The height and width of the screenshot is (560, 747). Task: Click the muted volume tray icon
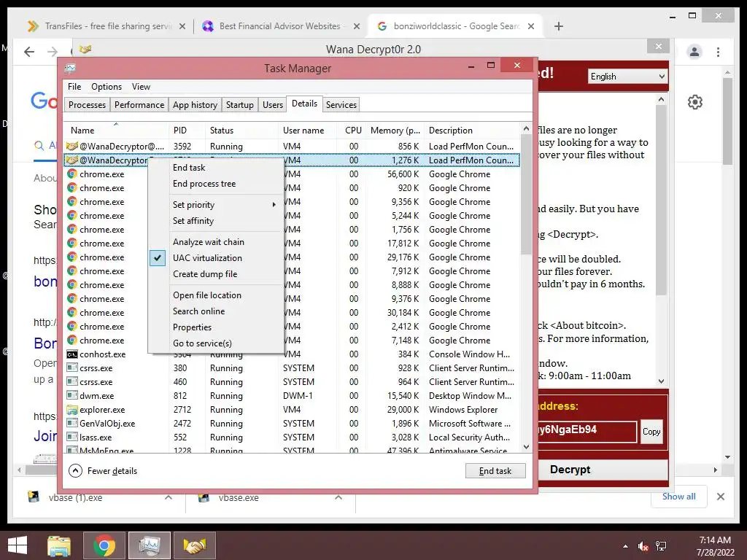coord(643,546)
